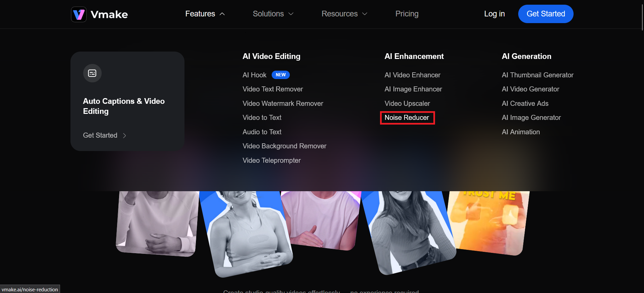The image size is (644, 293).
Task: Click the arrow next to Get Started link
Action: pos(124,136)
